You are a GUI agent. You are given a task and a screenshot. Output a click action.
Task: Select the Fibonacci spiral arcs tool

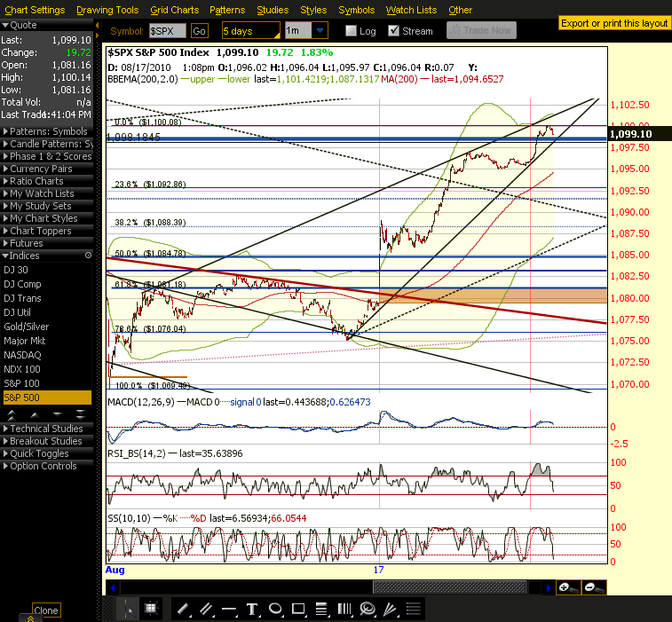click(368, 610)
